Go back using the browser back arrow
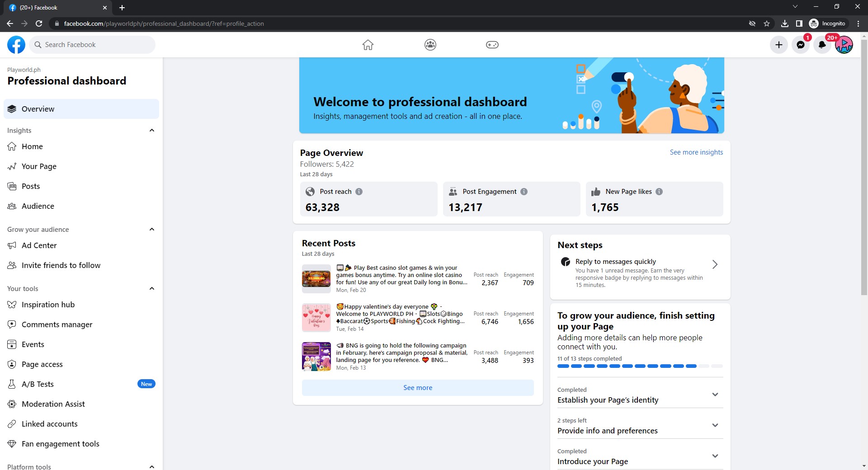 click(10, 23)
